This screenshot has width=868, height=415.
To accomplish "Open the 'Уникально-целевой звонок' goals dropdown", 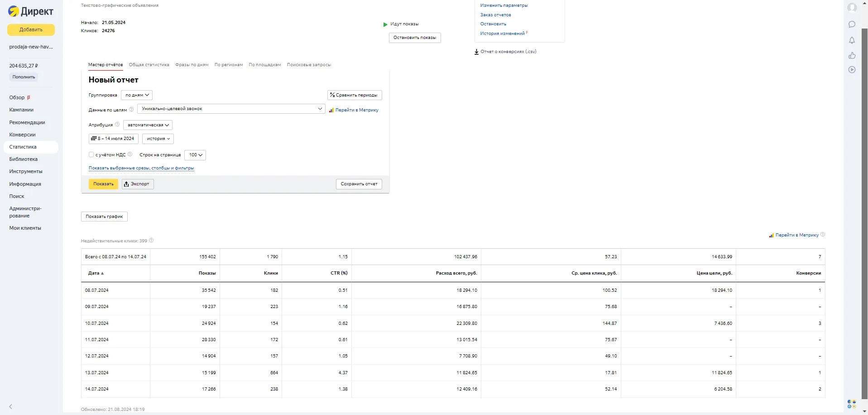I will pos(231,109).
